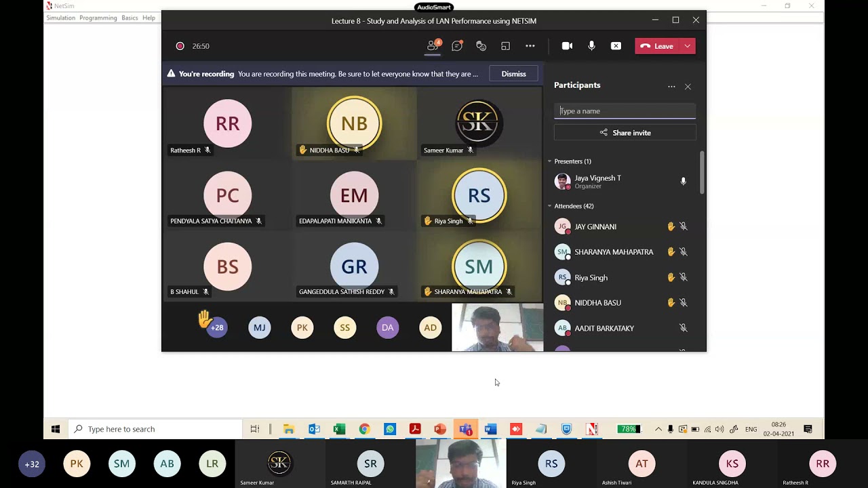Select the Ratheesh R video tile
Viewport: 868px width, 488px height.
(x=227, y=123)
